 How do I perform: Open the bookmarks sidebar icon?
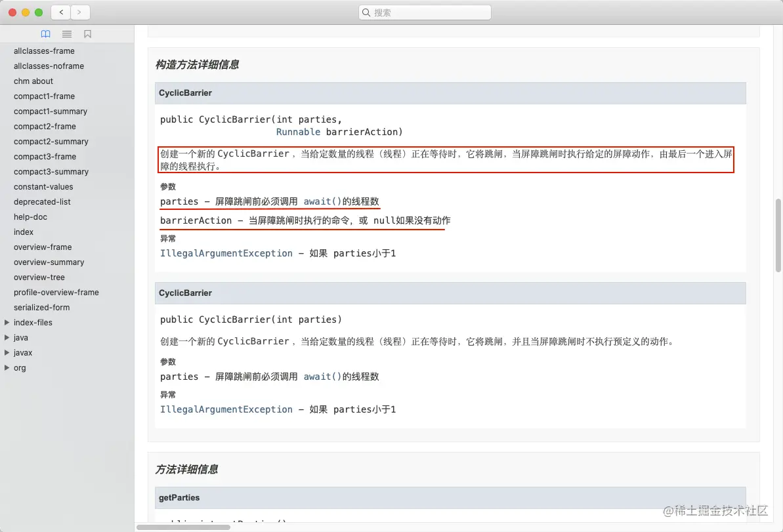87,34
